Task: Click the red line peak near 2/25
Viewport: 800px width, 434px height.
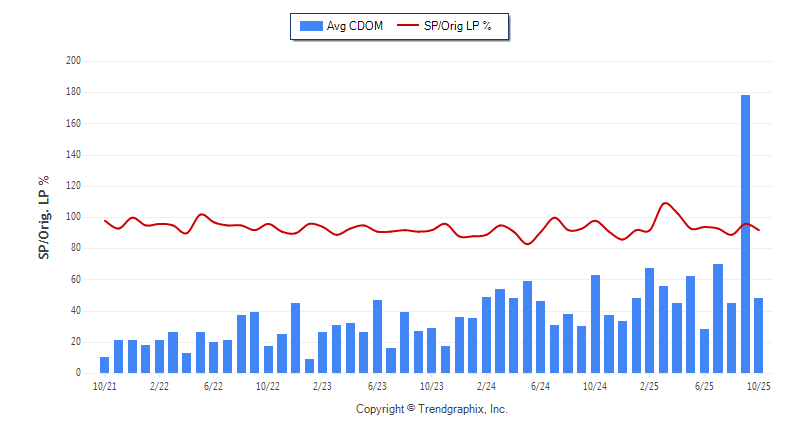Action: click(x=666, y=203)
